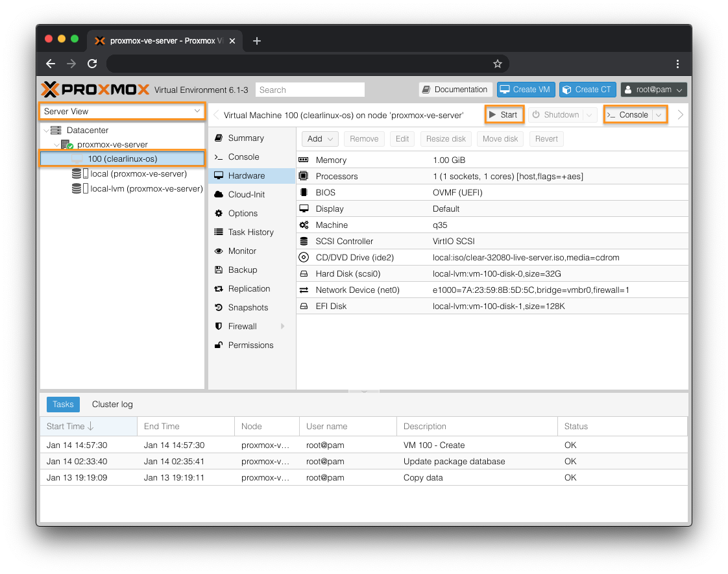Click the Resize disk button
Image resolution: width=728 pixels, height=574 pixels.
(446, 139)
